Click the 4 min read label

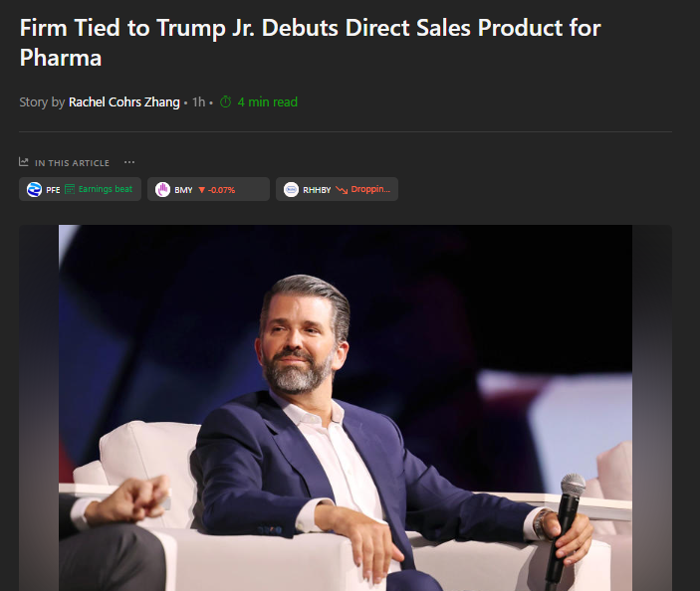tap(268, 102)
